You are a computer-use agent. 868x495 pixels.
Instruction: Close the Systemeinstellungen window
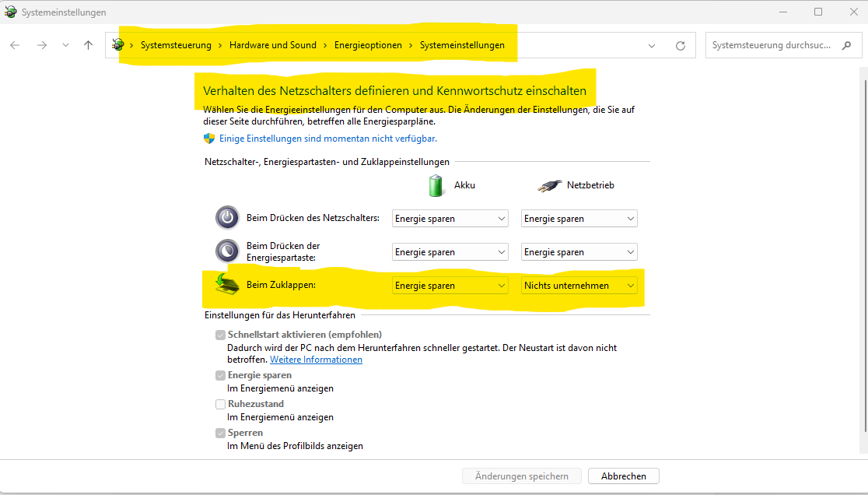[853, 12]
